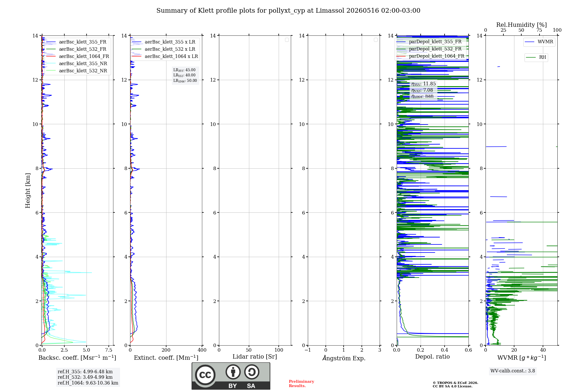Click the green line sample beside RH legend

tap(531, 58)
